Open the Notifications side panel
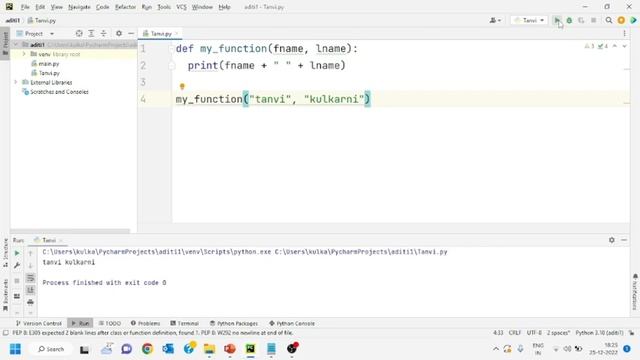 point(635,291)
